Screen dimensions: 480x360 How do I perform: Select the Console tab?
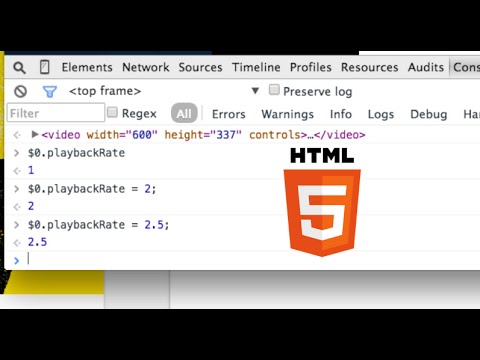tap(466, 67)
